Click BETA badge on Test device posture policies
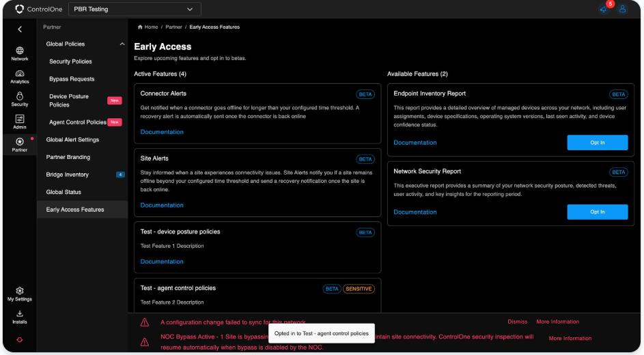Viewport: 644px width, 355px height. tap(365, 232)
